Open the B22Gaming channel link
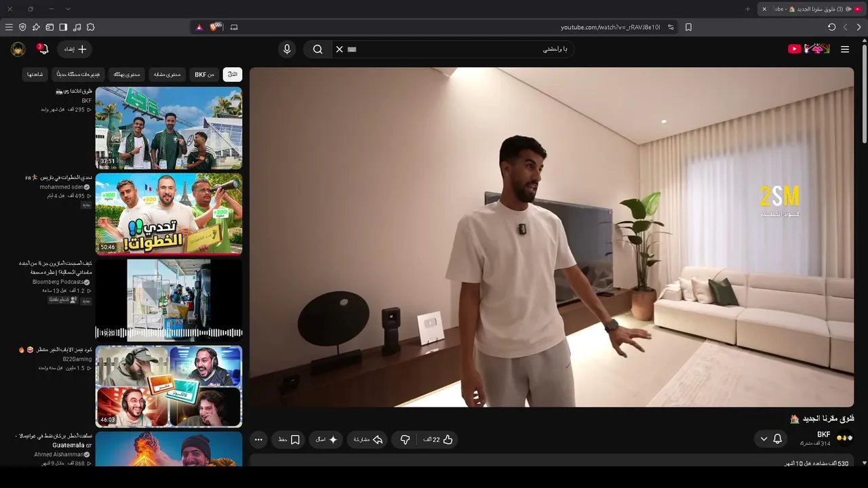The image size is (868, 488). point(77,359)
